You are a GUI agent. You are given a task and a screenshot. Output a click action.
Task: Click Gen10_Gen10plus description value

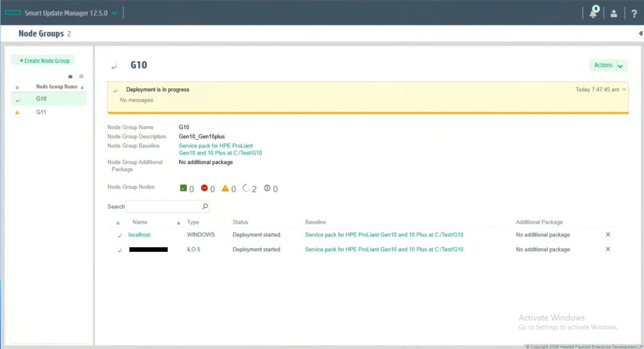point(202,136)
